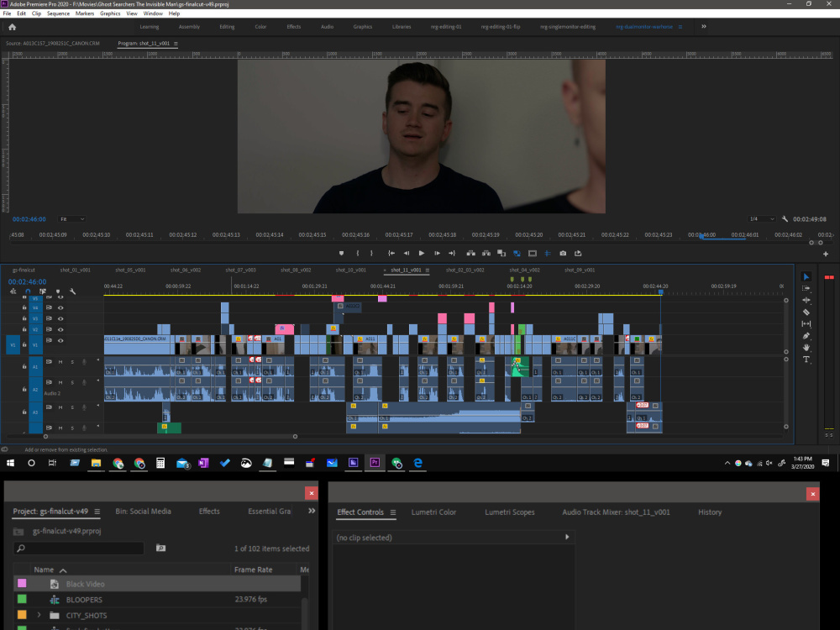Toggle sync lock on track A3
840x630 pixels.
pos(49,407)
